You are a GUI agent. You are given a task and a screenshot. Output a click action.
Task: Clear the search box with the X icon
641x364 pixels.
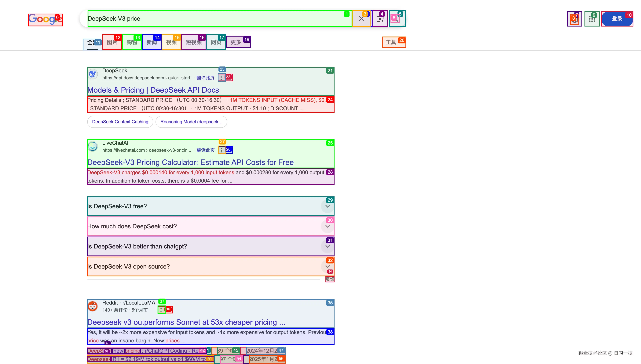coord(361,19)
